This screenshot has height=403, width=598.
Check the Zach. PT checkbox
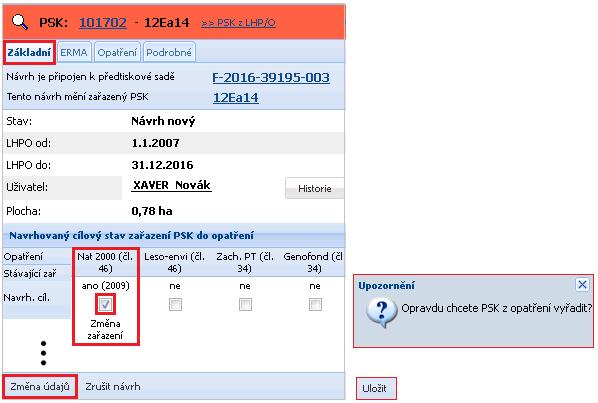(x=245, y=304)
